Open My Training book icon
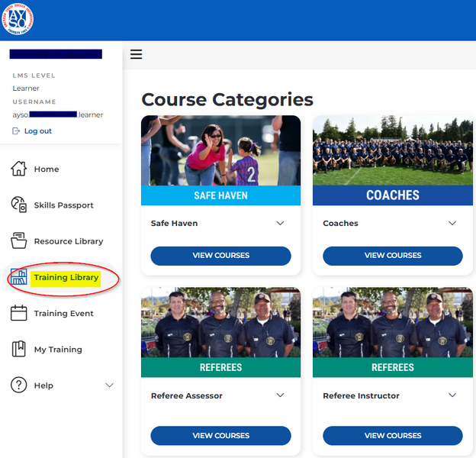Screen dimensions: 476x458 point(19,350)
